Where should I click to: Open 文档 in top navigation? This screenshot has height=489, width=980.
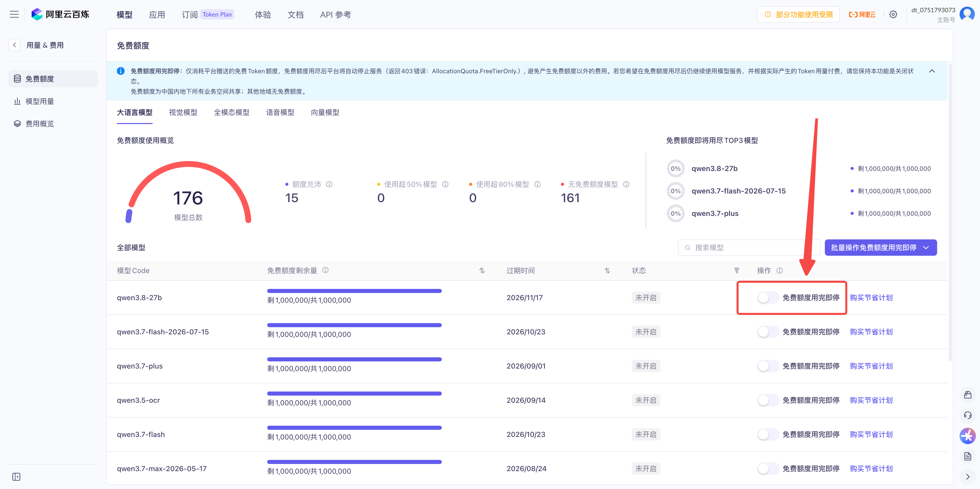pyautogui.click(x=296, y=15)
